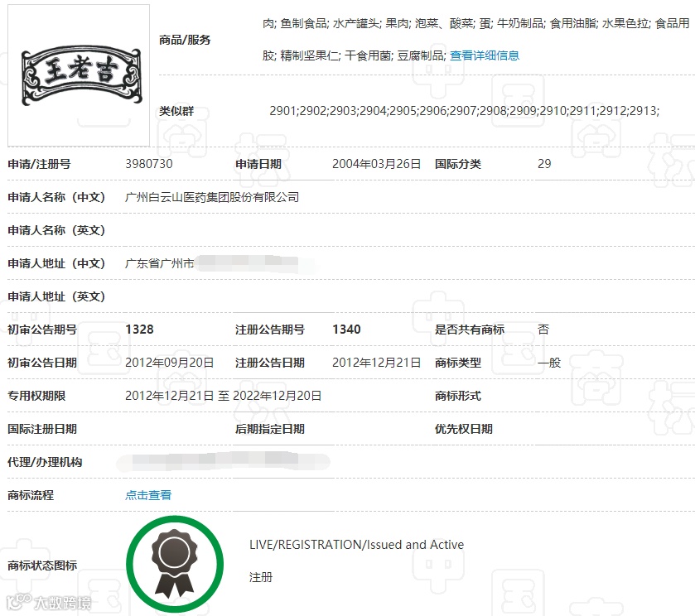Click the 注册 status text
Image resolution: width=695 pixels, height=616 pixels.
[261, 577]
